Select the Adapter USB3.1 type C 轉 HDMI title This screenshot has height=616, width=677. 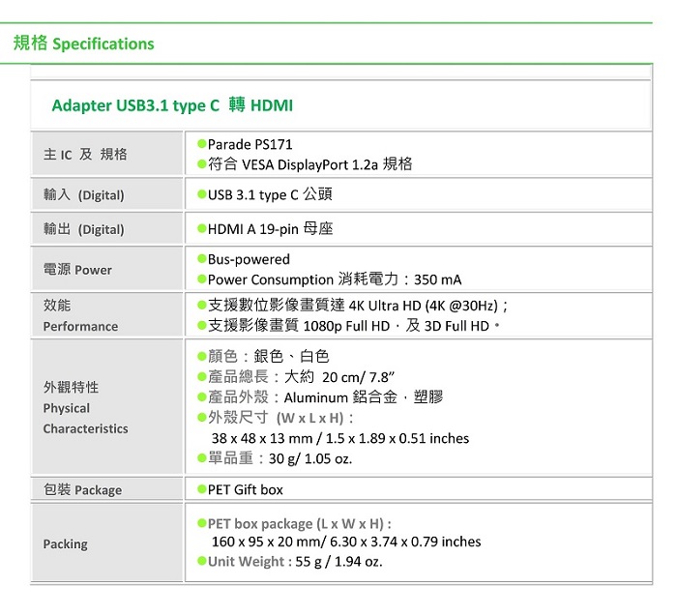click(172, 105)
